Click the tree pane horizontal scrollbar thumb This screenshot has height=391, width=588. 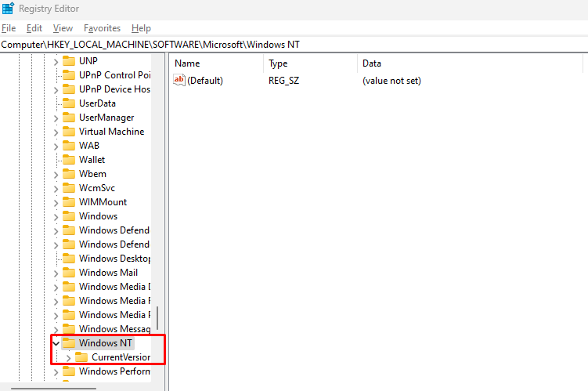click(53, 389)
